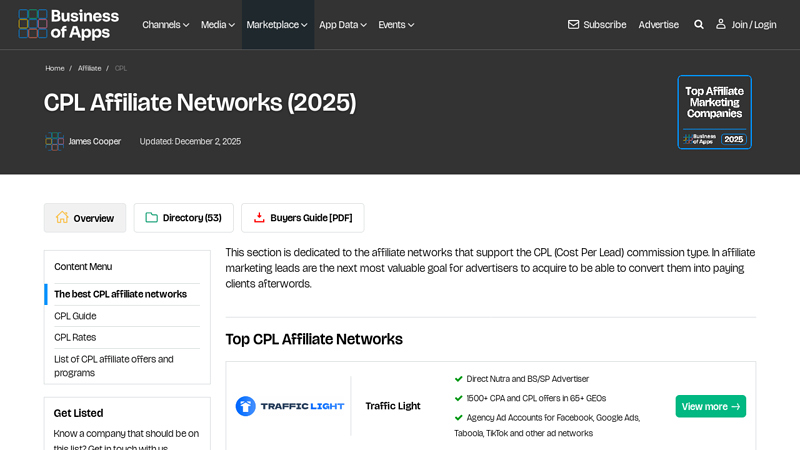Select the house icon on Overview tab
Screen dimensions: 800x450
[62, 217]
